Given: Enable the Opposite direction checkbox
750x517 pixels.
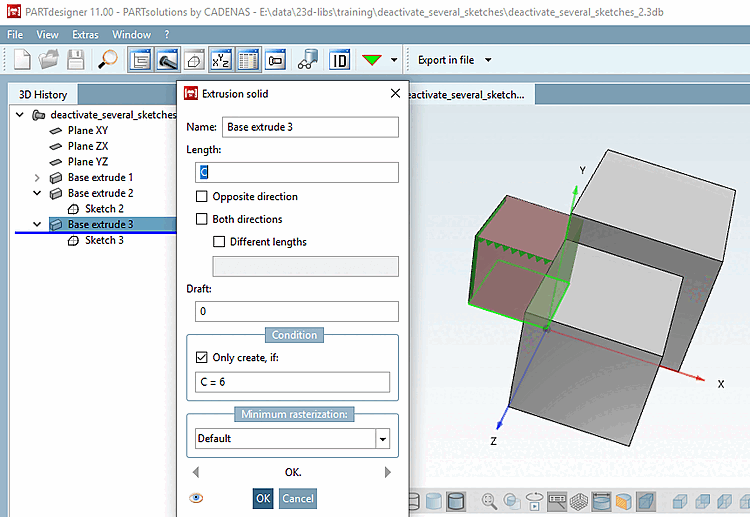Looking at the screenshot, I should coord(203,197).
